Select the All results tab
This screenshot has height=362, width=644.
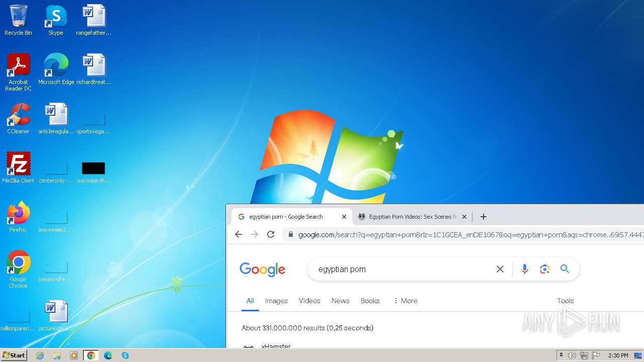[250, 301]
